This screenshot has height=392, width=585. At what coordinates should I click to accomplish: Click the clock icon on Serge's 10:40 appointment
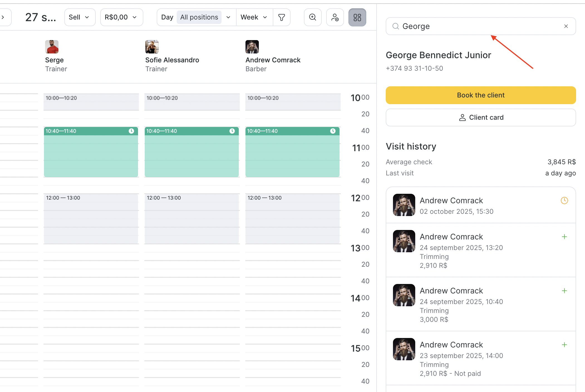click(x=131, y=131)
